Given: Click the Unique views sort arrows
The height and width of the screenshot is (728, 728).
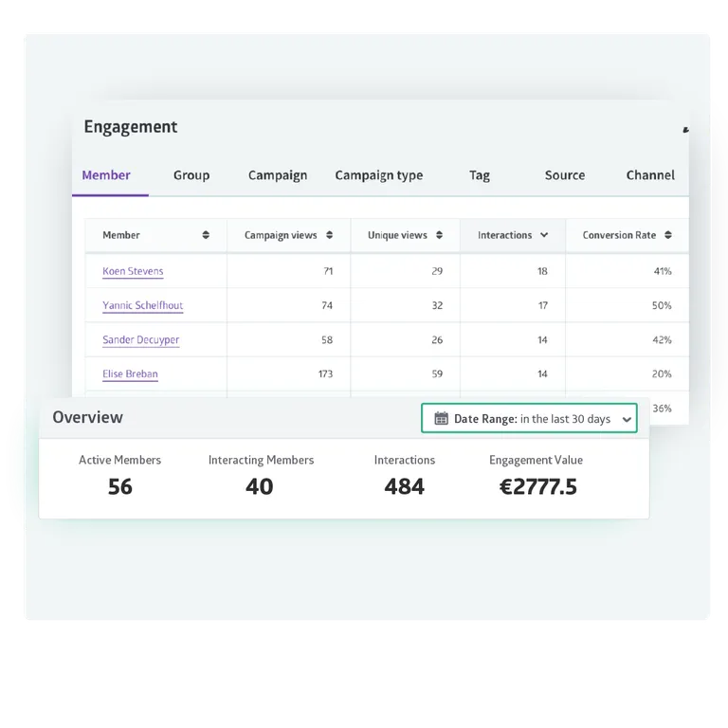Looking at the screenshot, I should tap(440, 235).
